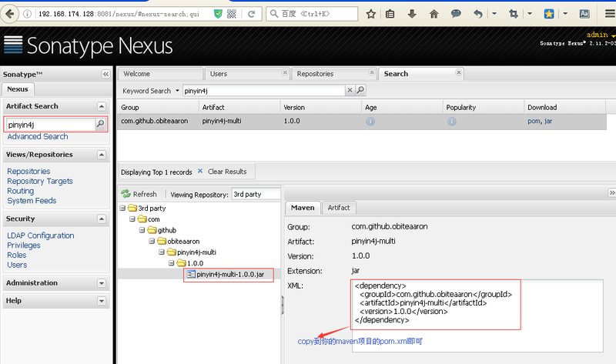Expand the detail panel with double-arrow

pyautogui.click(x=611, y=192)
